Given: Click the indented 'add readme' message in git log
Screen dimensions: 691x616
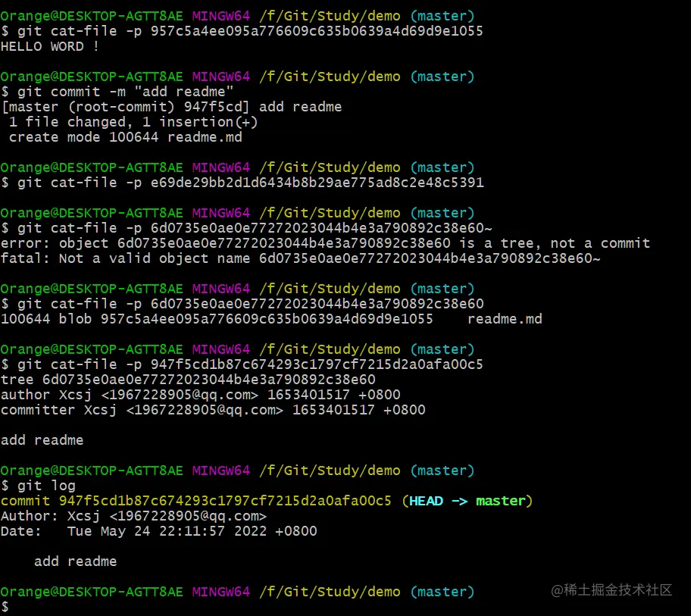Looking at the screenshot, I should click(76, 561).
